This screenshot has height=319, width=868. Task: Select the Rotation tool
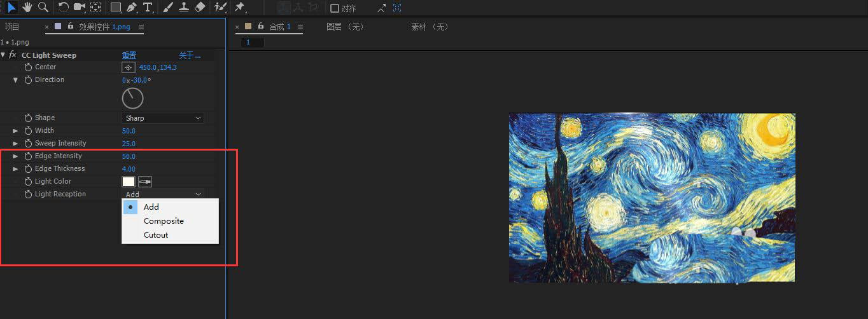pyautogui.click(x=64, y=7)
